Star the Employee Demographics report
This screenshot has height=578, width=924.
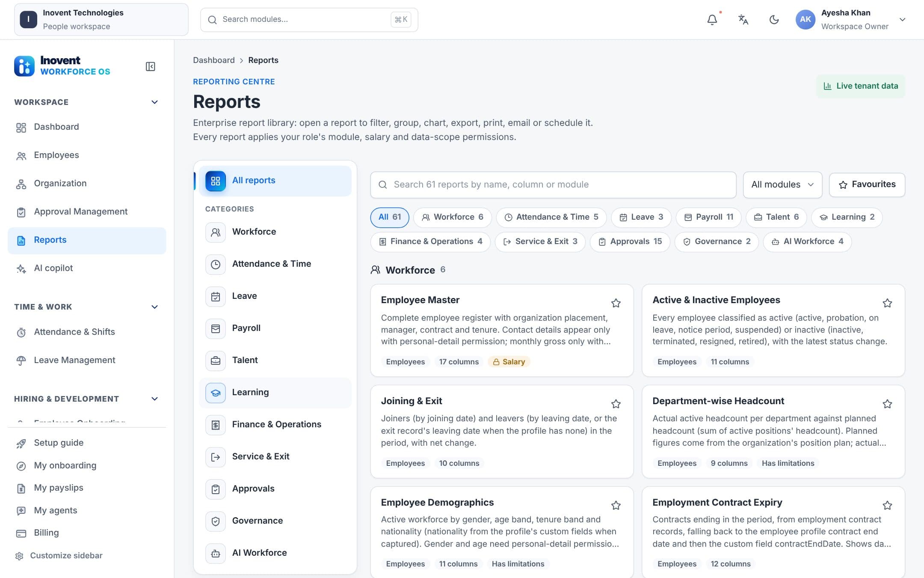[616, 505]
